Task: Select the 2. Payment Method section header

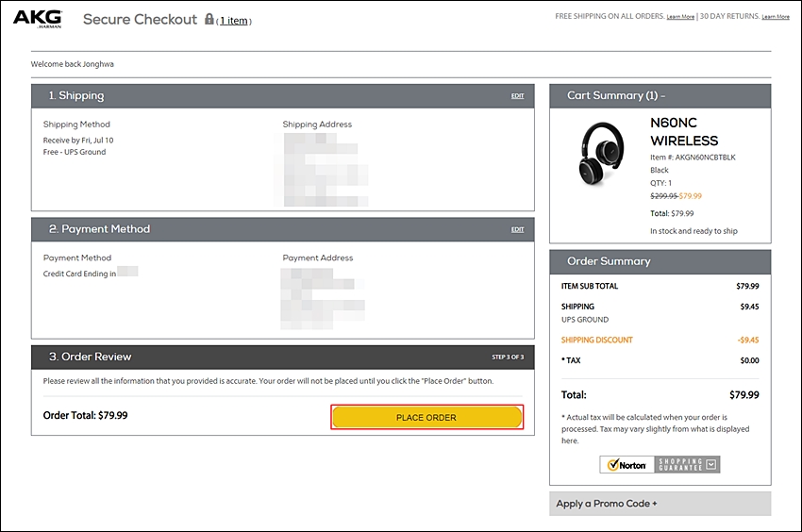Action: 283,229
